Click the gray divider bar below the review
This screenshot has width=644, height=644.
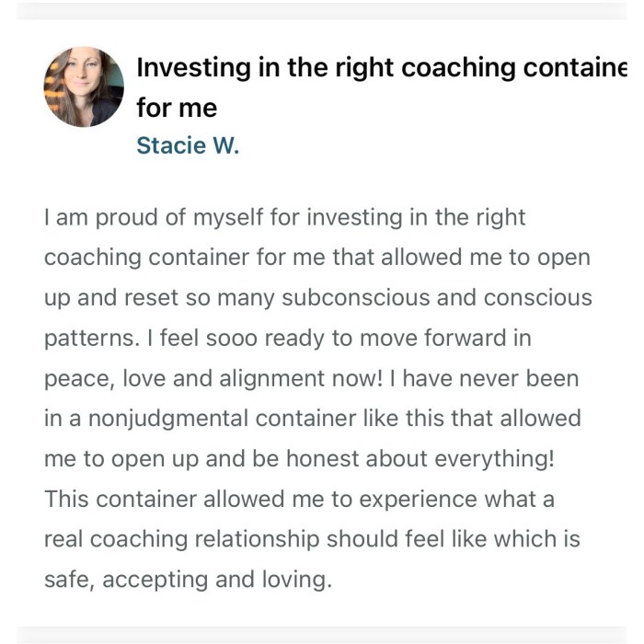click(x=322, y=635)
